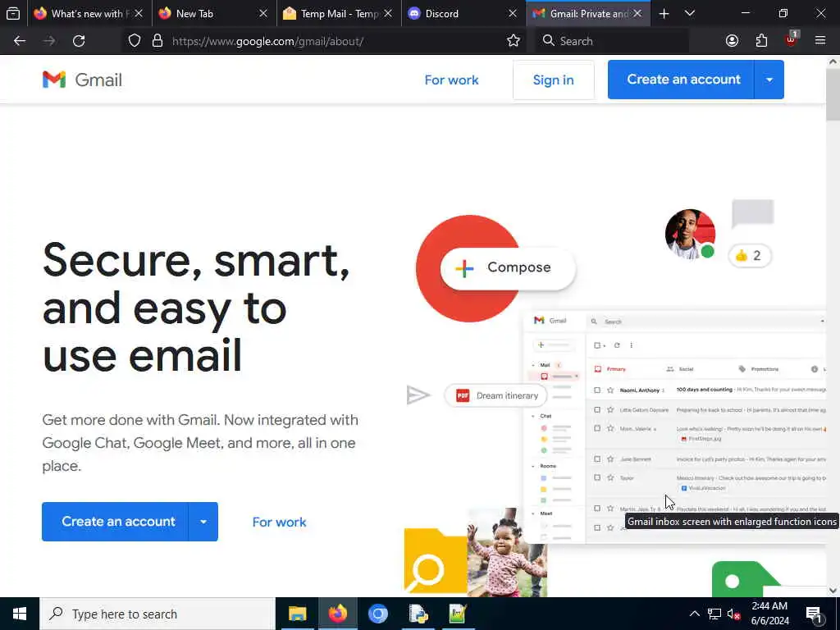Go back with the browser back arrow
840x630 pixels.
20,41
